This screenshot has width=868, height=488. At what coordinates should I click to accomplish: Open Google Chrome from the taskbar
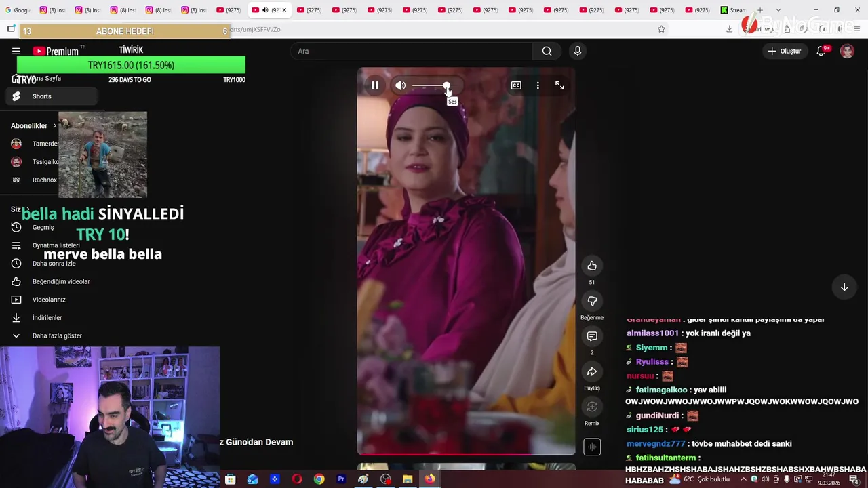319,479
